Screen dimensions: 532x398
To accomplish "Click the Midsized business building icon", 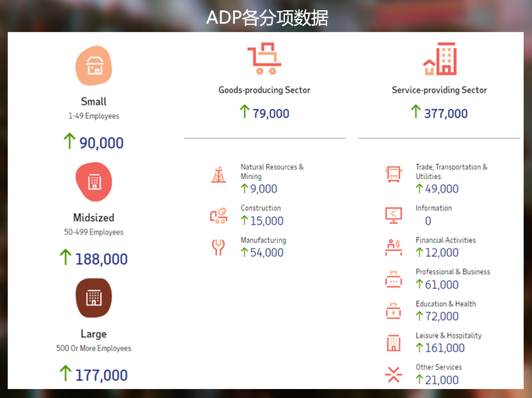I will coord(93,182).
